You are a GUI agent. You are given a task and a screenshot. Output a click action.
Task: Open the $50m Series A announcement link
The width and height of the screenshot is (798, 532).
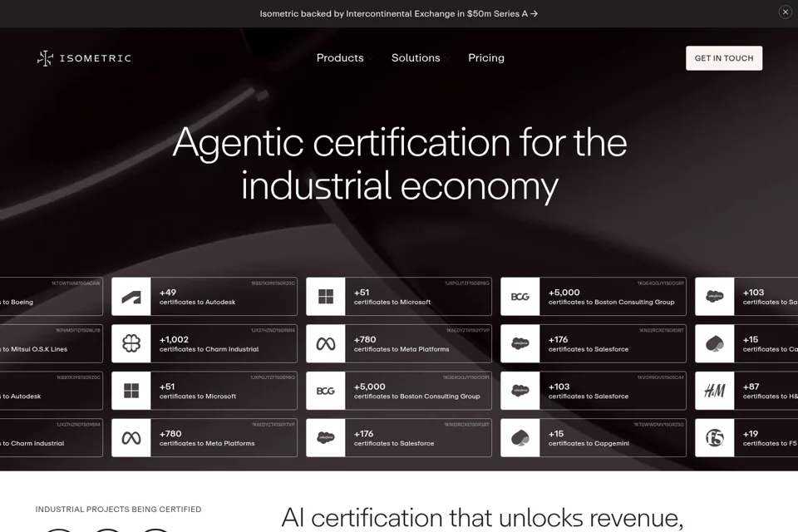(x=398, y=14)
